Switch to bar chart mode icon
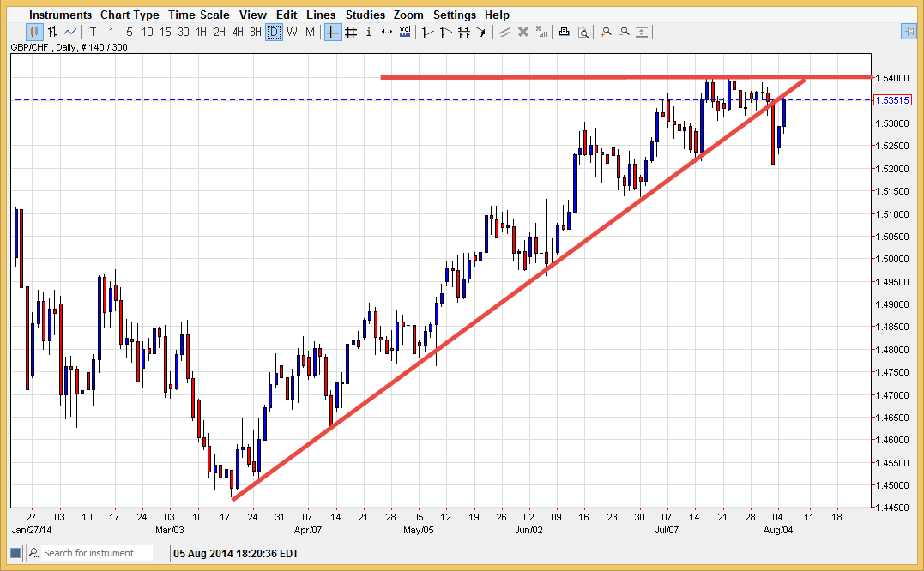The width and height of the screenshot is (924, 571). 53,32
